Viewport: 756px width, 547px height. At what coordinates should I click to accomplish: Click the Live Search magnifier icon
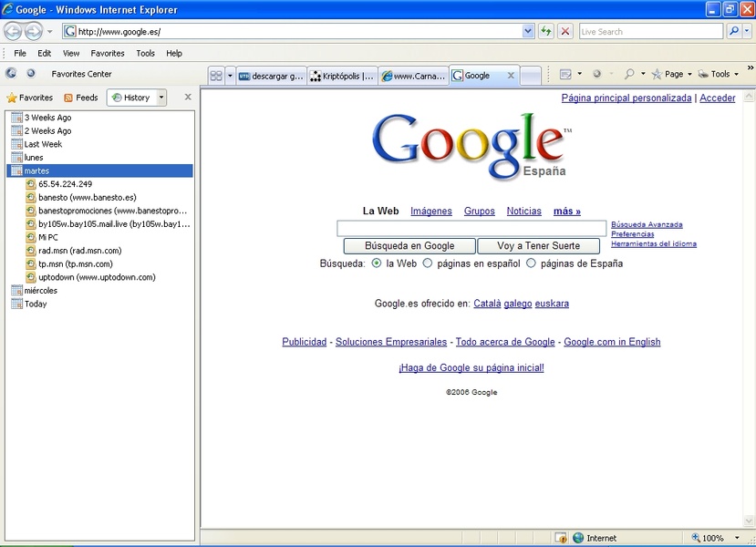point(735,31)
